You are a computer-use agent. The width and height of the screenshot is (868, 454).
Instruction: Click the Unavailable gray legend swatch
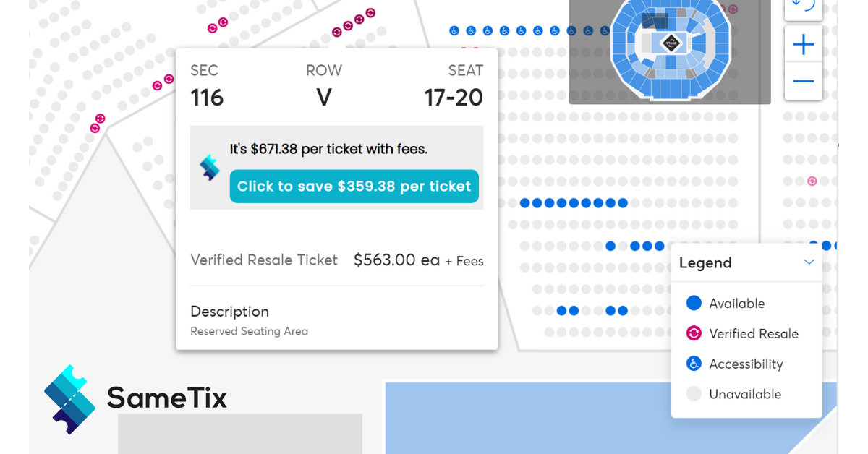click(694, 394)
